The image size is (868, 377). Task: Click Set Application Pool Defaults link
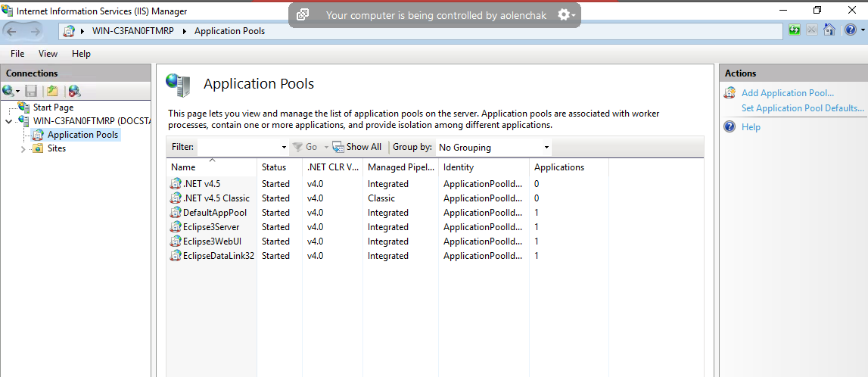pyautogui.click(x=803, y=108)
